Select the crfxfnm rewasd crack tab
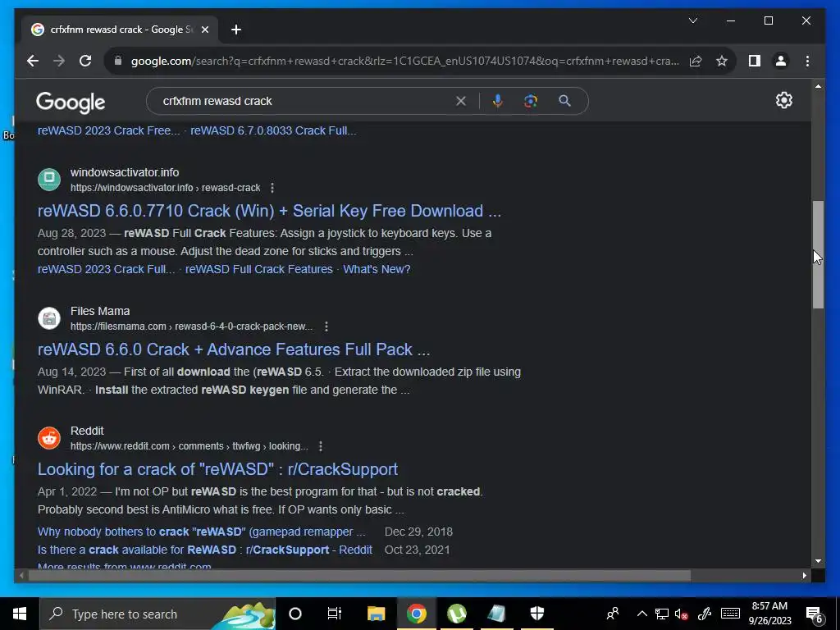The width and height of the screenshot is (840, 630). pos(120,30)
